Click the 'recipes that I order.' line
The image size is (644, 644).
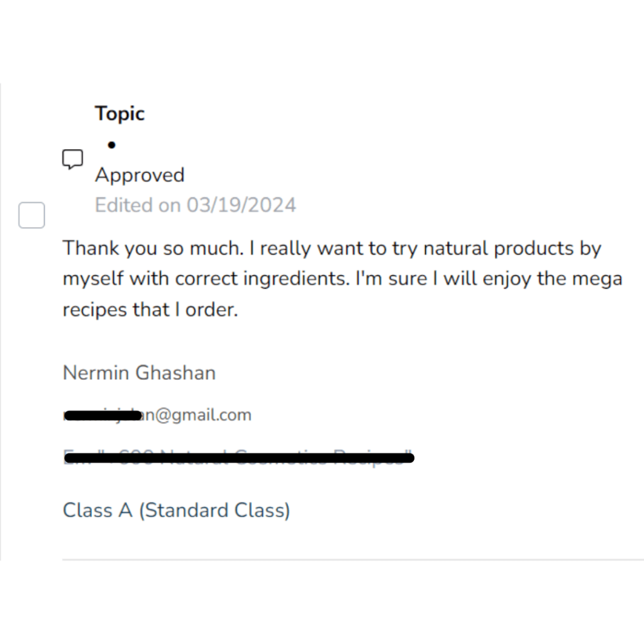pos(150,309)
